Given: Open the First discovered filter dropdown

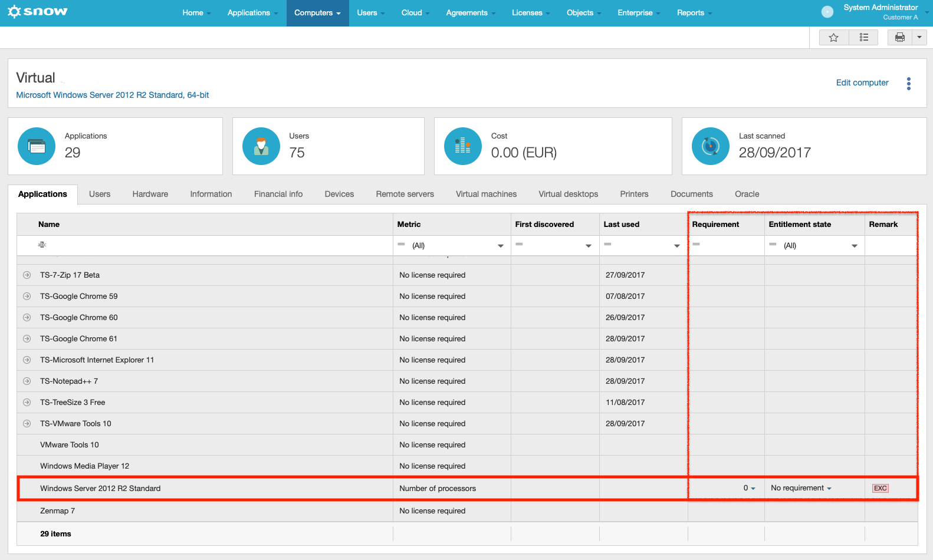Looking at the screenshot, I should coord(588,246).
